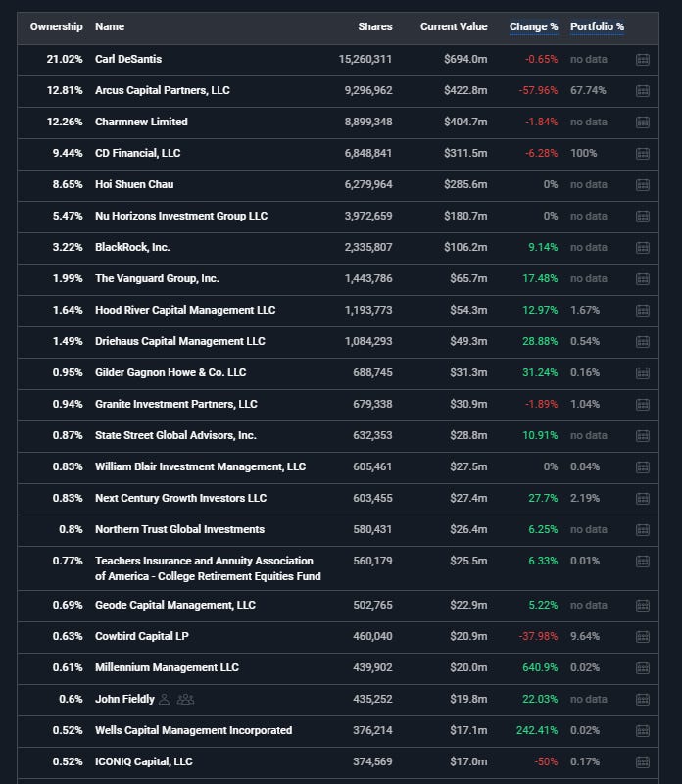Open the table icon for Geode Capital row
The image size is (682, 784).
point(643,606)
